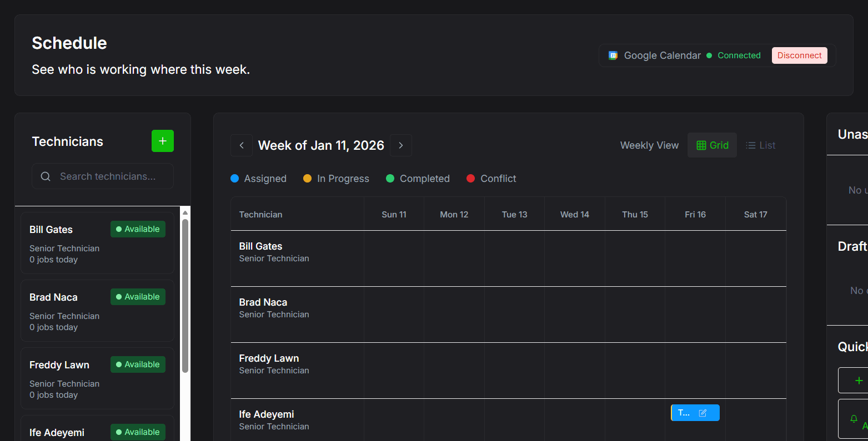Screen dimensions: 868x441
Task: Switch to List view
Action: click(760, 145)
